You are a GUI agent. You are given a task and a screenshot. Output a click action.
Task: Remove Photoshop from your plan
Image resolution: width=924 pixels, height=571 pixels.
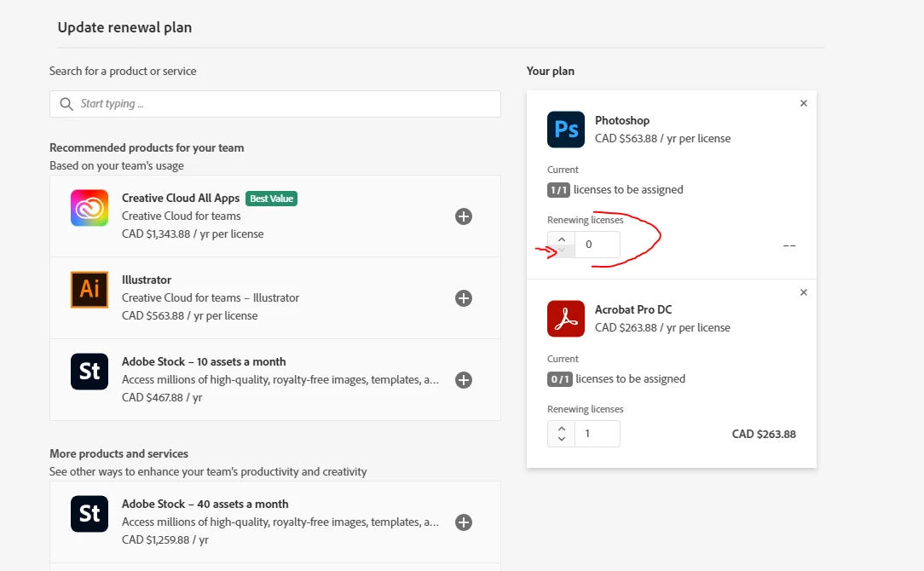point(803,103)
